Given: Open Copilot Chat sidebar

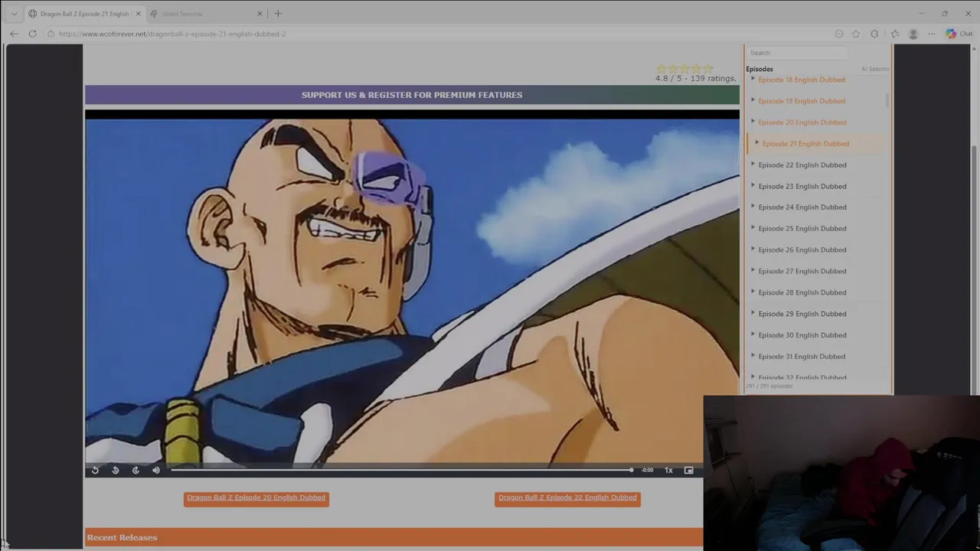Looking at the screenshot, I should (959, 34).
